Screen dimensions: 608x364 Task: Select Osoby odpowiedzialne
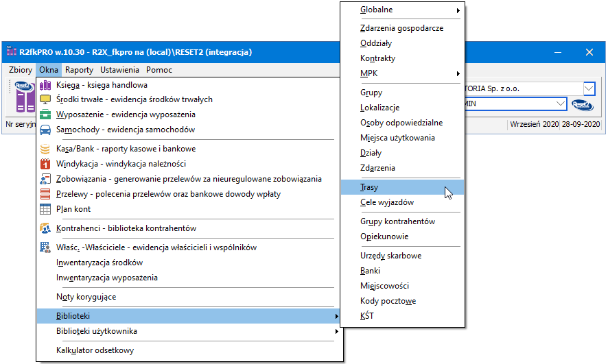click(402, 123)
